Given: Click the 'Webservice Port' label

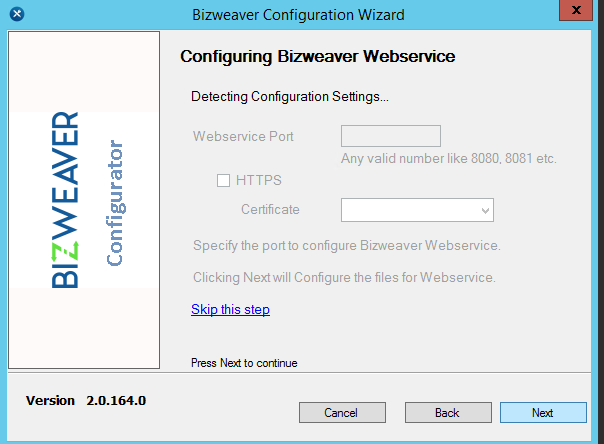Looking at the screenshot, I should (243, 136).
